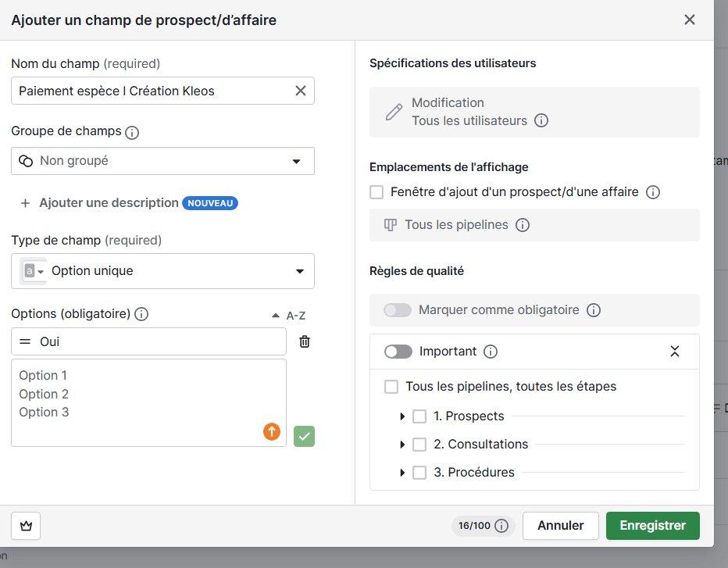This screenshot has height=568, width=728.
Task: Clear the field name using the X icon
Action: pyautogui.click(x=300, y=91)
